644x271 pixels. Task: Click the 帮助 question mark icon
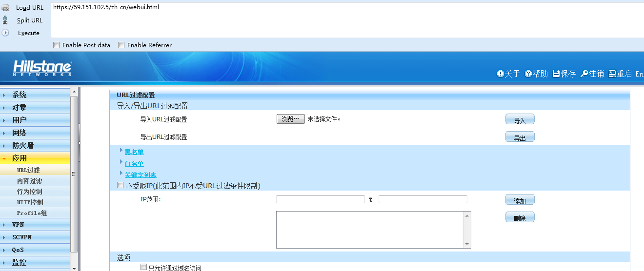[528, 74]
